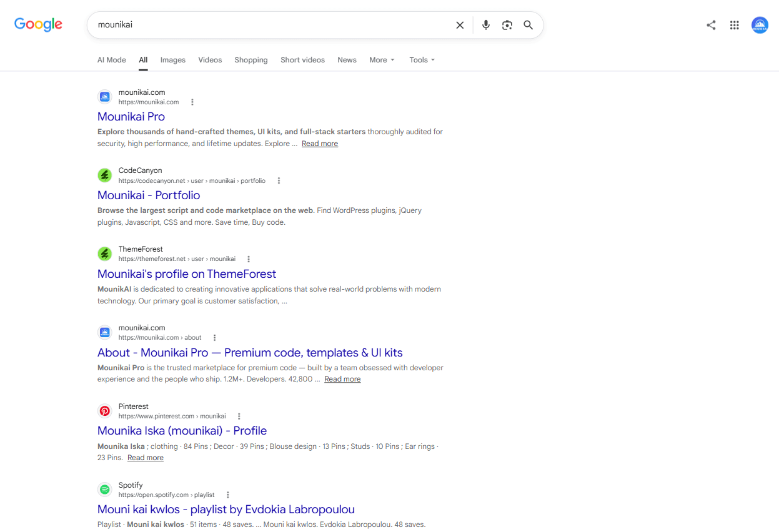Click the ThemeForest result favicon

tap(104, 254)
